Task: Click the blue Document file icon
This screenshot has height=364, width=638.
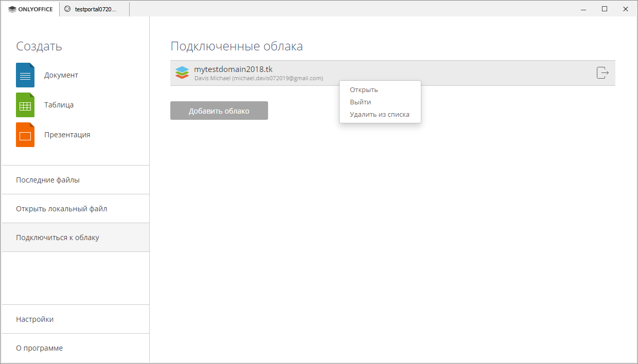Action: (x=25, y=75)
